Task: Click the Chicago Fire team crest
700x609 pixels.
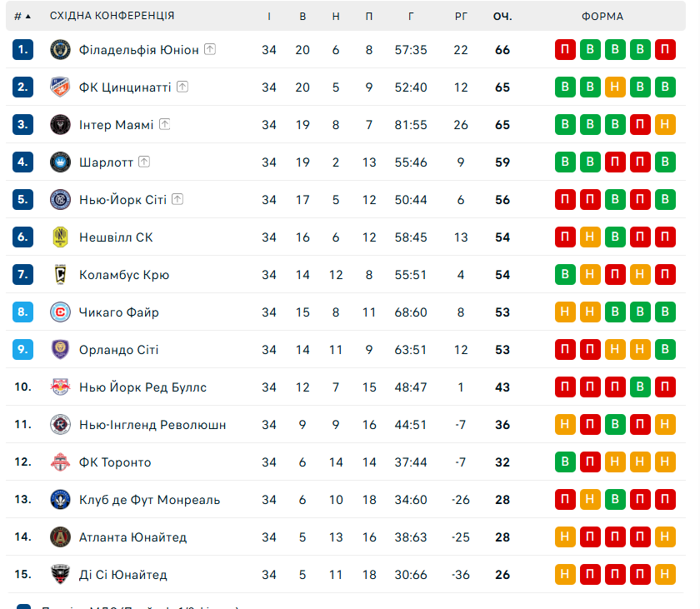Action: (x=60, y=312)
